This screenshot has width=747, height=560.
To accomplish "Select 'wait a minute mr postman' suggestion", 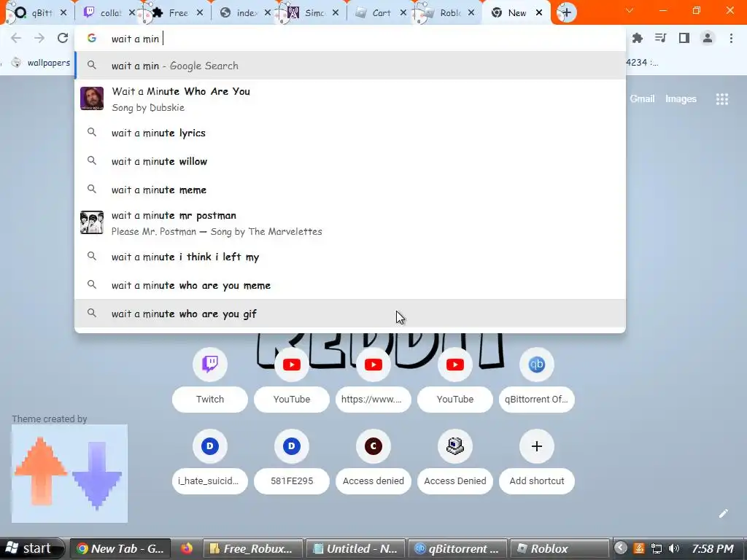I will coord(350,223).
